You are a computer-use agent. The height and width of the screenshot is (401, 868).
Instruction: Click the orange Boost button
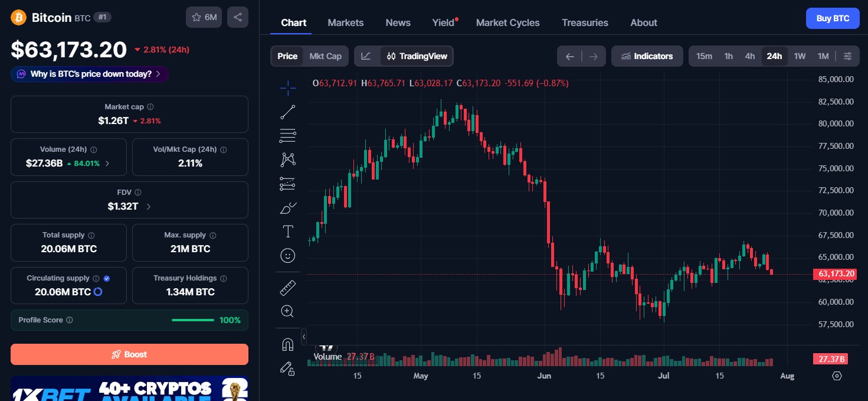(x=129, y=354)
